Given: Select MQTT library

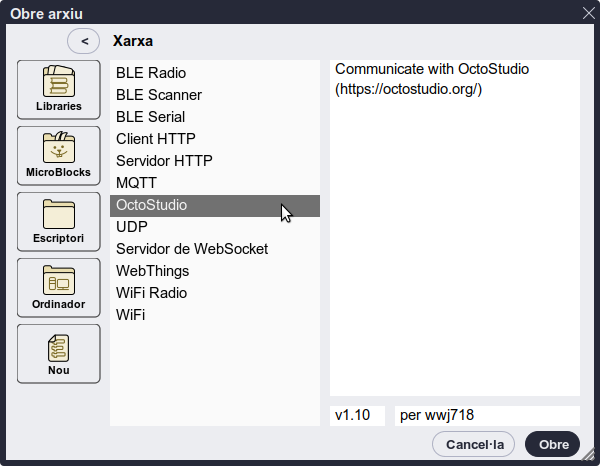Looking at the screenshot, I should tap(215, 183).
